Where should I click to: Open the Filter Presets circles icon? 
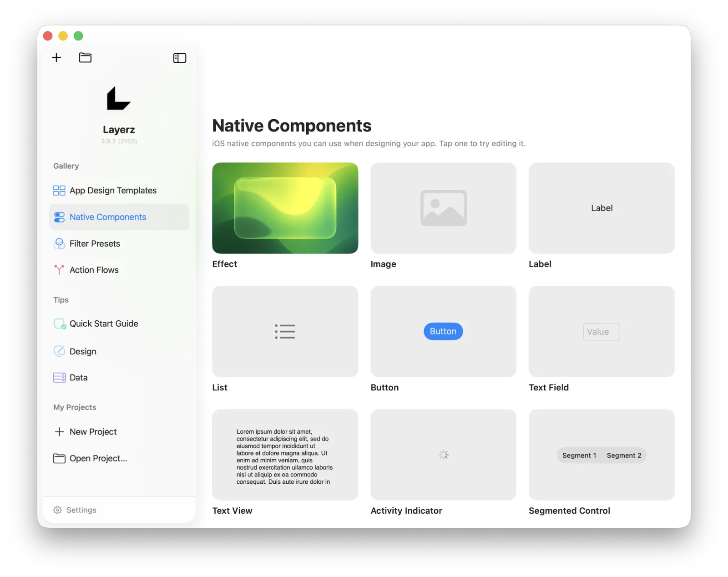click(59, 243)
